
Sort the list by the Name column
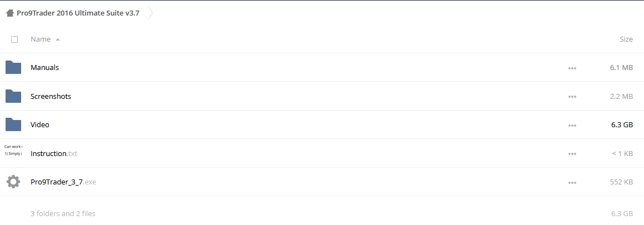click(41, 39)
